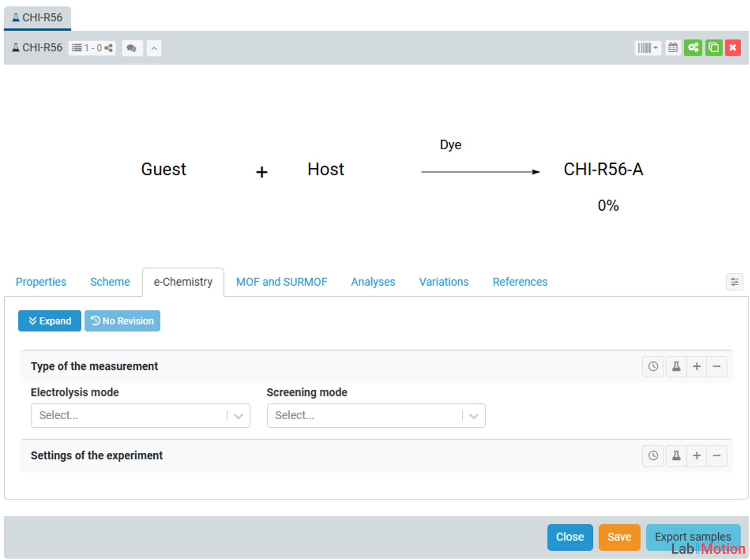Switch to the Analyses tab

click(372, 282)
